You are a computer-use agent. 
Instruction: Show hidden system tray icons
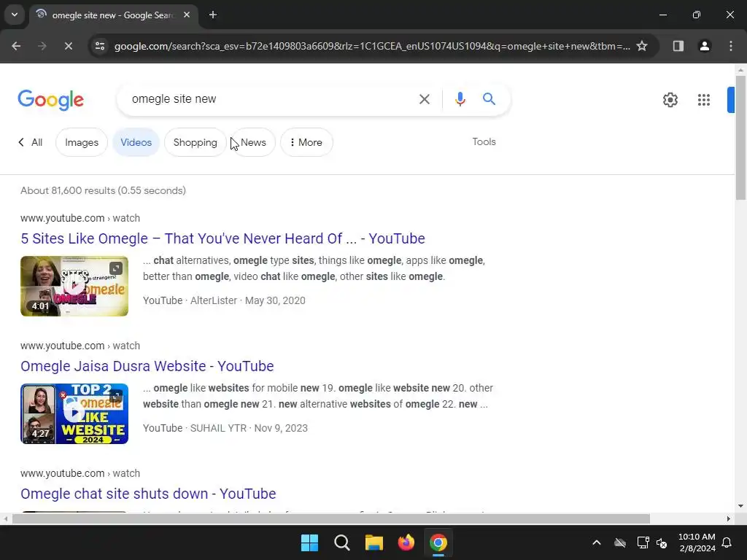597,542
